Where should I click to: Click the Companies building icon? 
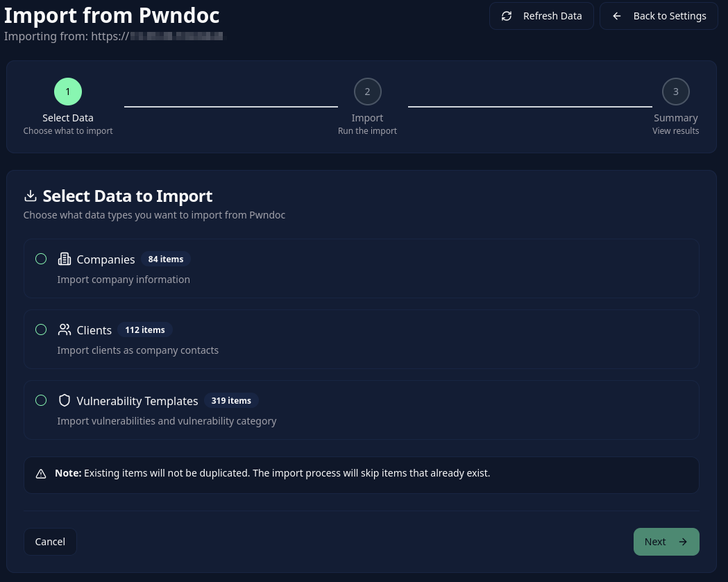65,259
